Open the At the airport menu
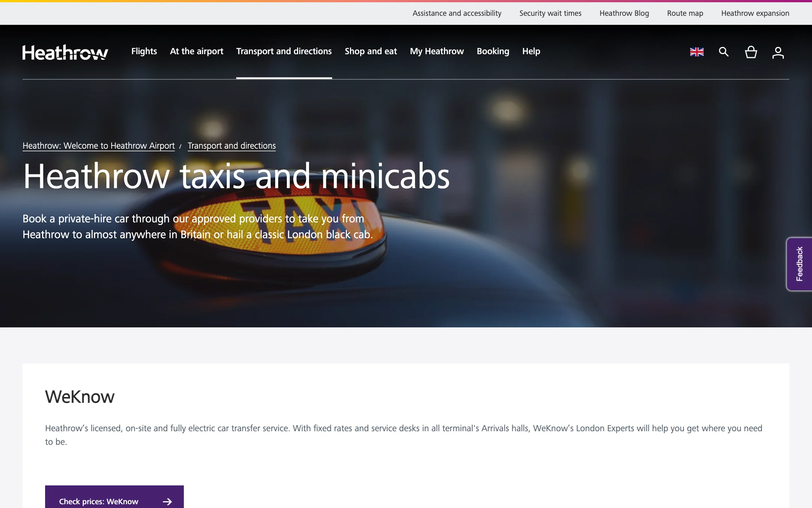 point(197,51)
